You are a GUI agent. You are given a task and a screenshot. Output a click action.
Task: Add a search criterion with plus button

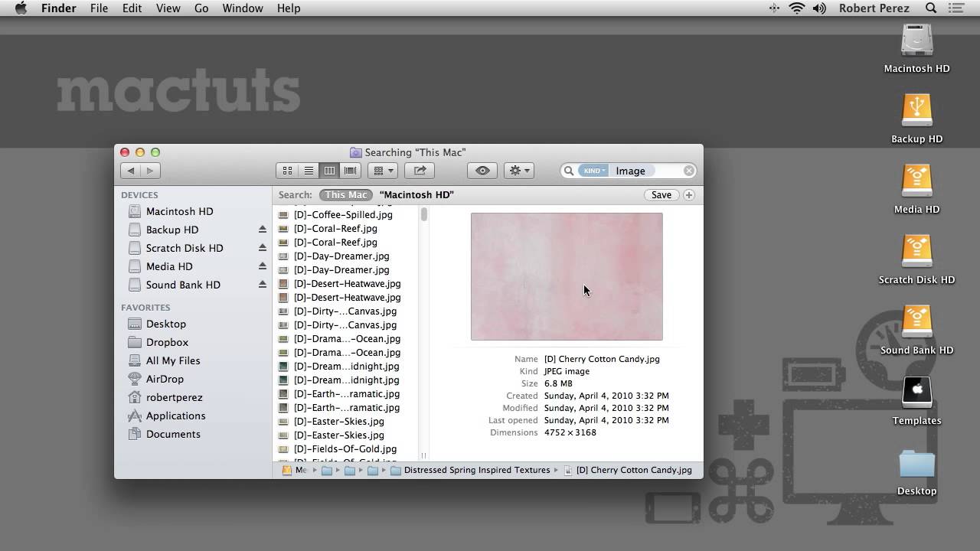689,195
